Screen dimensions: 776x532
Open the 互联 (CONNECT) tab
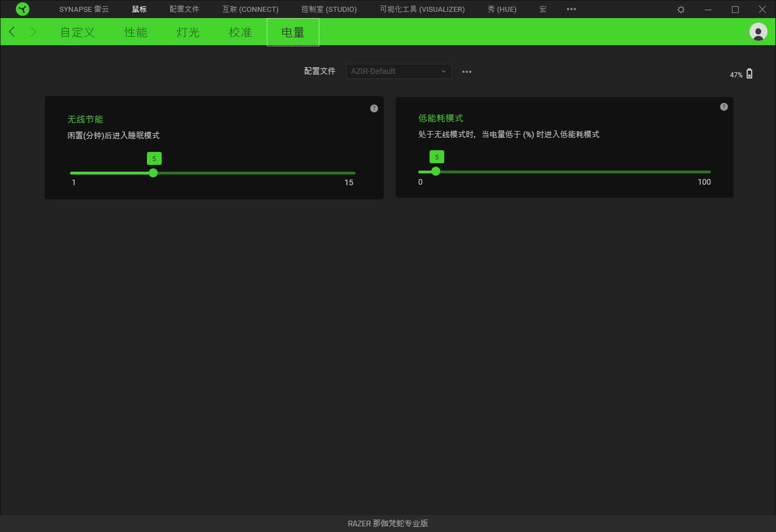(250, 9)
